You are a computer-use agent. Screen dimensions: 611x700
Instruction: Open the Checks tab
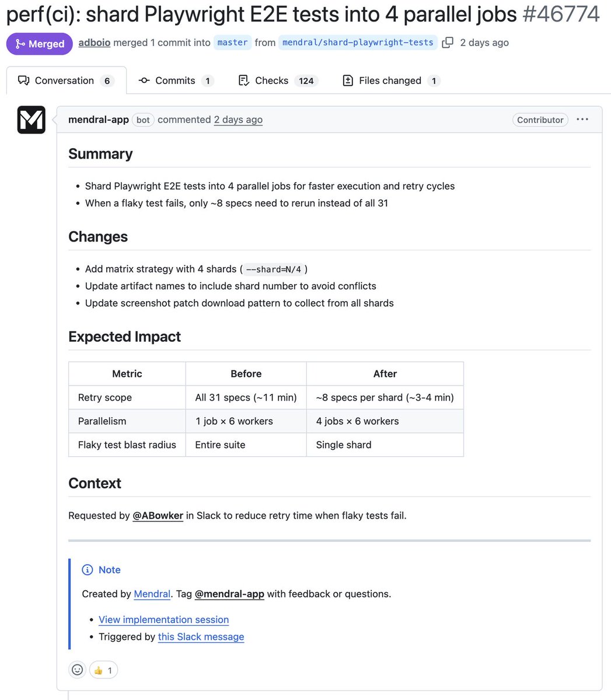(278, 80)
